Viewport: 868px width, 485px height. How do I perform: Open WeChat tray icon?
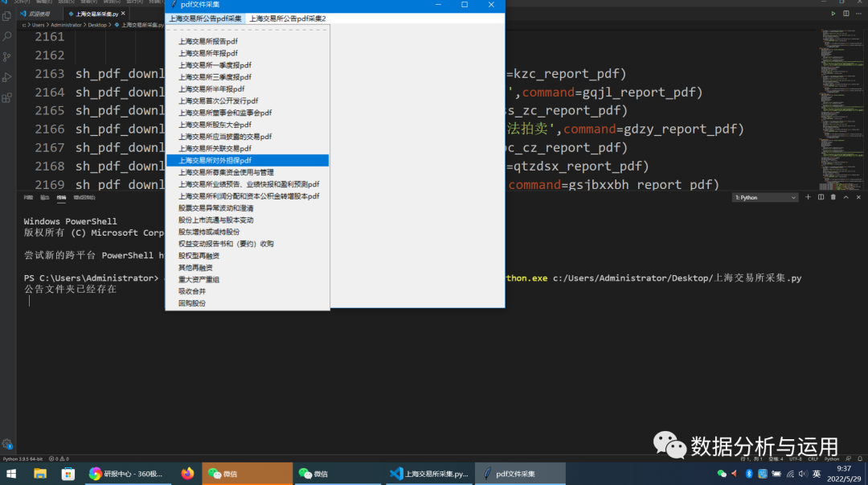click(722, 474)
